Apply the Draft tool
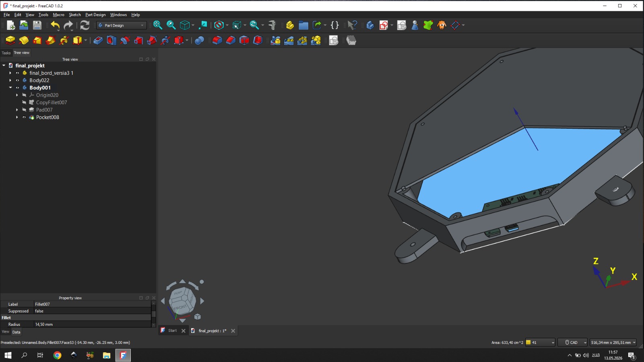 click(x=244, y=40)
